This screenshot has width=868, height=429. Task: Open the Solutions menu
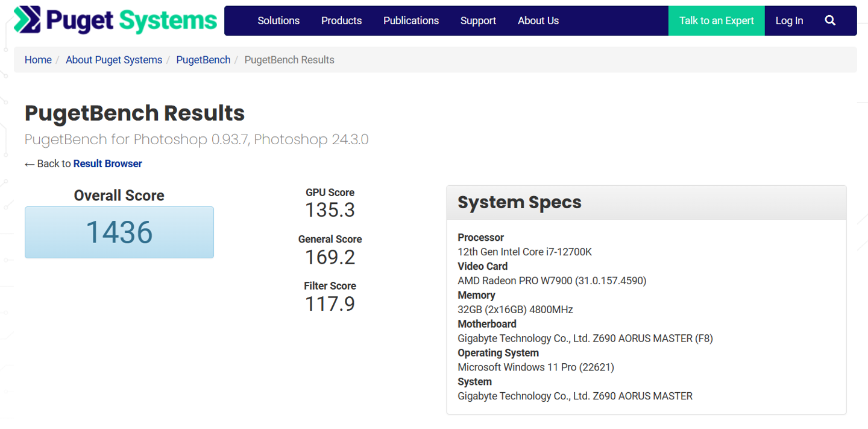pos(278,20)
